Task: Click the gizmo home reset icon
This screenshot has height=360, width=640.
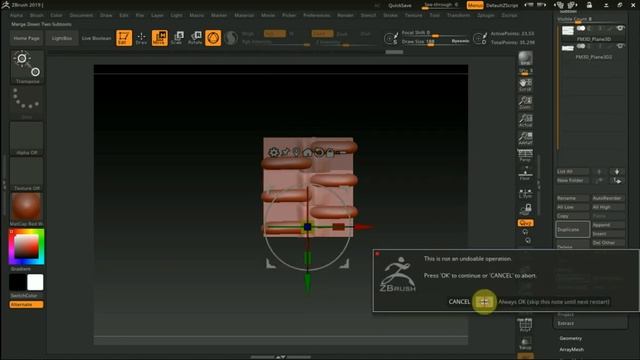Action: pyautogui.click(x=307, y=153)
